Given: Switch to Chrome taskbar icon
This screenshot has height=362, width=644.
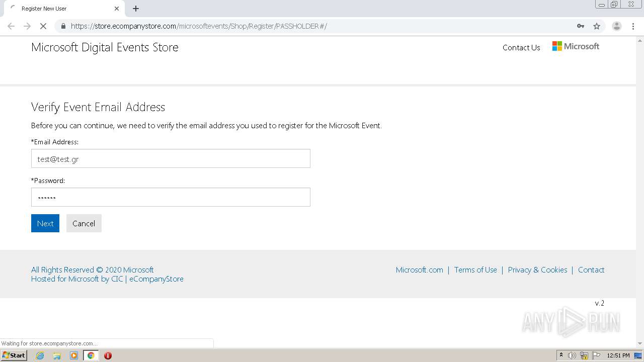Looking at the screenshot, I should coord(91,355).
